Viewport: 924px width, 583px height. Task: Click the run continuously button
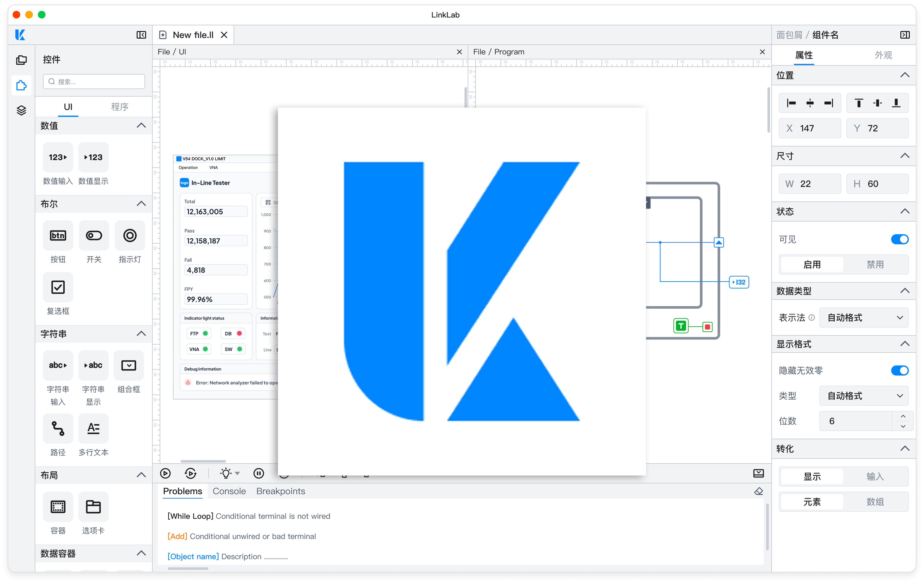(x=191, y=473)
